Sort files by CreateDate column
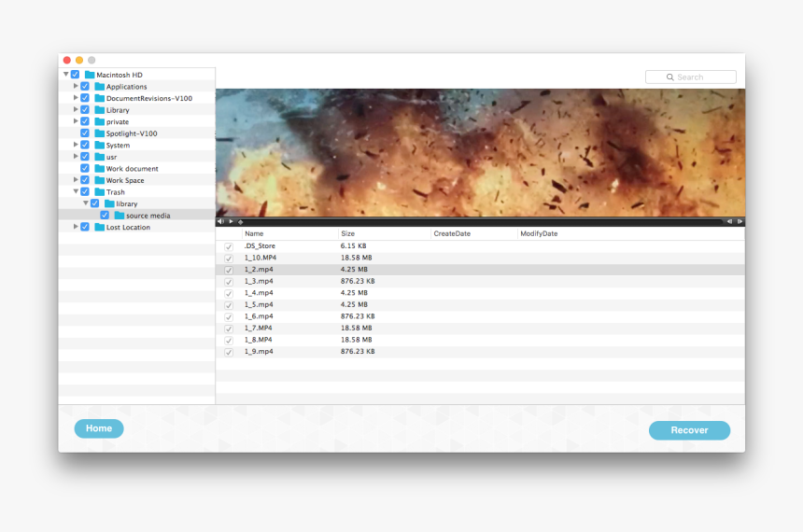This screenshot has width=803, height=532. coord(473,233)
